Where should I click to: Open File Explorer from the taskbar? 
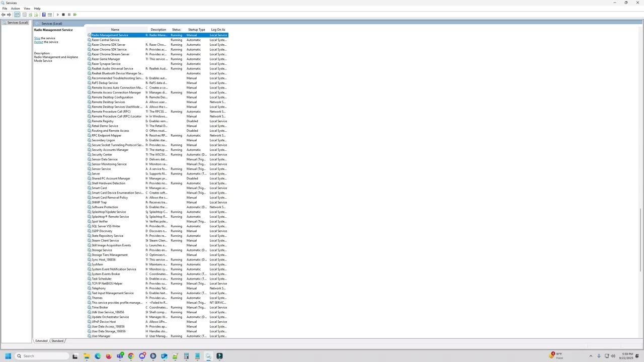pos(87,356)
